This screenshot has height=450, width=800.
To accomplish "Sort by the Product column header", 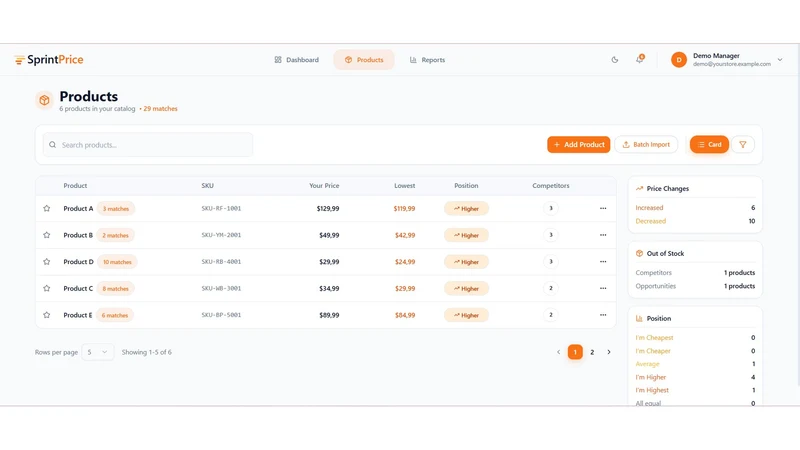I will 75,186.
